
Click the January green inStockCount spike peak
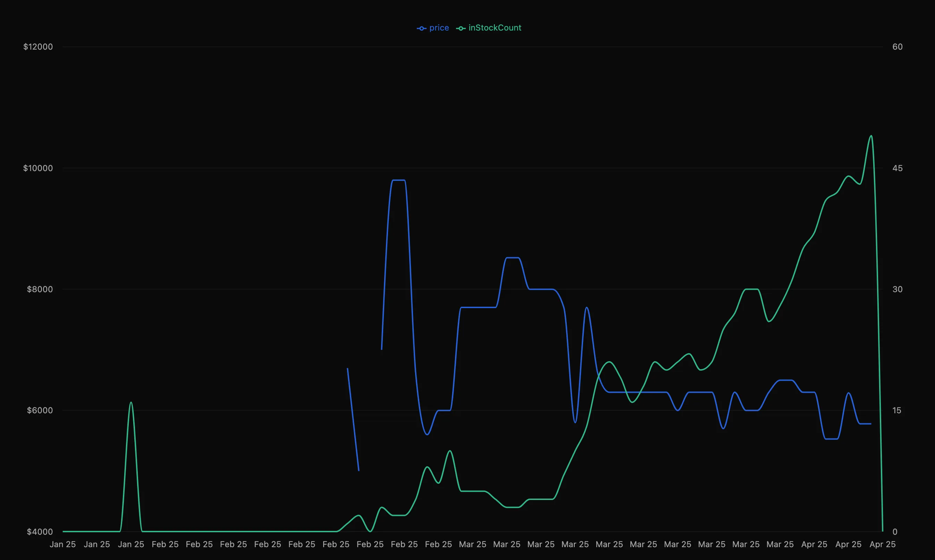[x=131, y=402]
